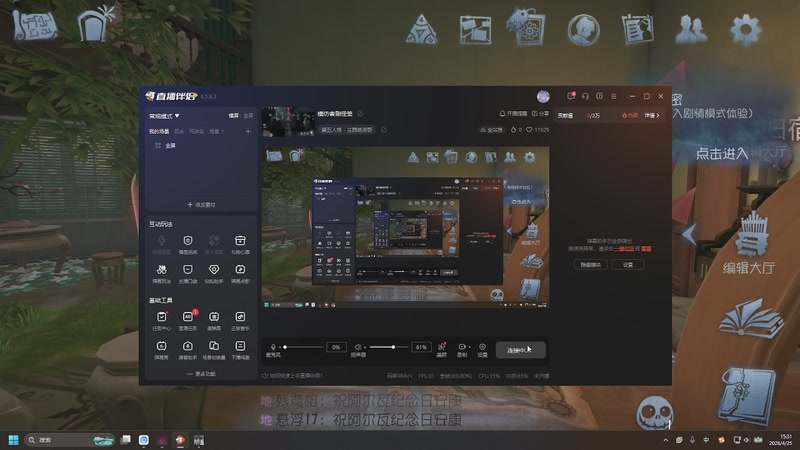Click the skull icon in the game window
The image size is (800, 450).
click(x=655, y=412)
